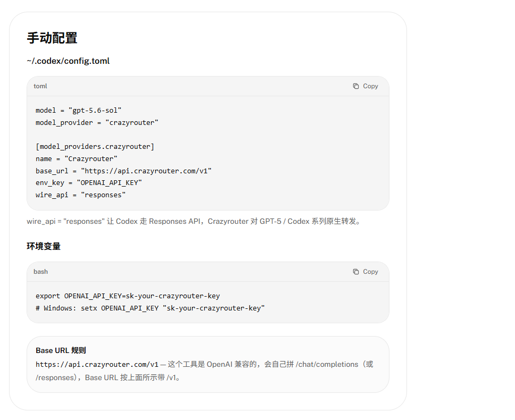Click the bash language label
This screenshot has height=420, width=515.
tap(41, 272)
